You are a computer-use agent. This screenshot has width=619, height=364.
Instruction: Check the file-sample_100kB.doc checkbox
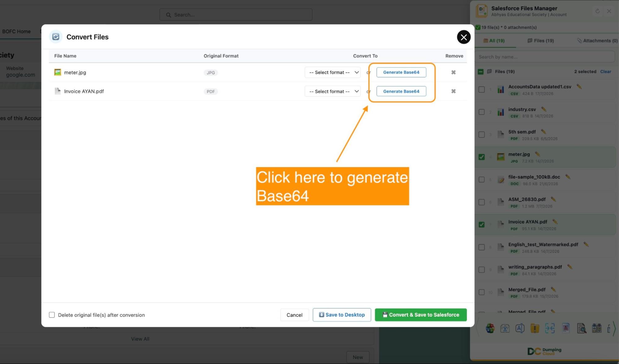(x=482, y=180)
